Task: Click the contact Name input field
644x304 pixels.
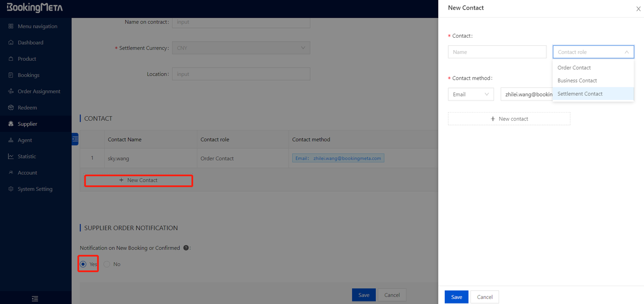Action: pyautogui.click(x=497, y=52)
